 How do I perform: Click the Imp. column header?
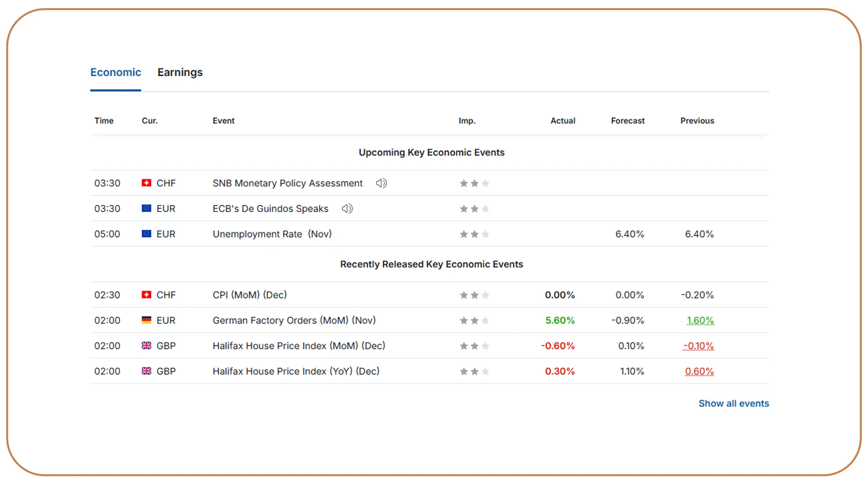coord(467,121)
